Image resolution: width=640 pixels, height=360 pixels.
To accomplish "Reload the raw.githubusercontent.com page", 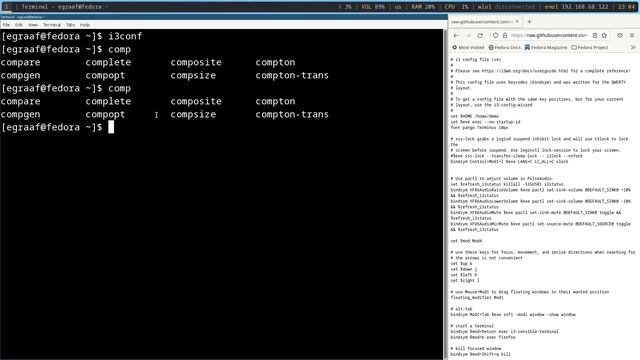I will click(x=480, y=36).
